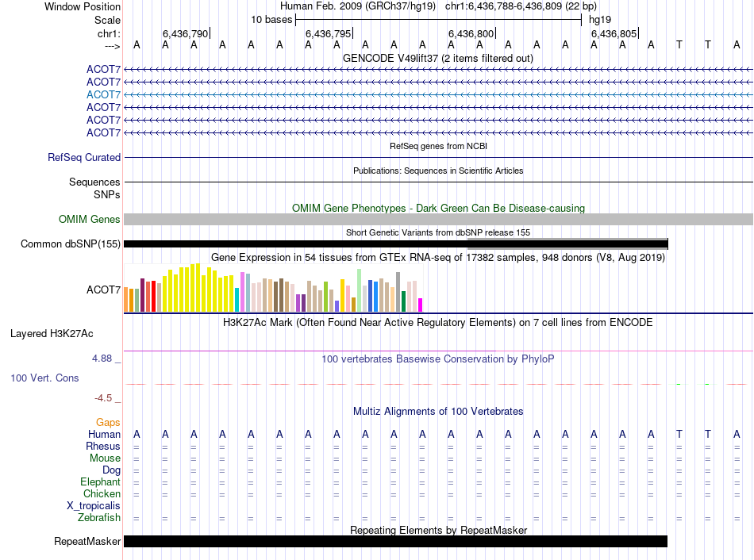Click the Publications Sequences in Scientific Articles title

tap(438, 171)
